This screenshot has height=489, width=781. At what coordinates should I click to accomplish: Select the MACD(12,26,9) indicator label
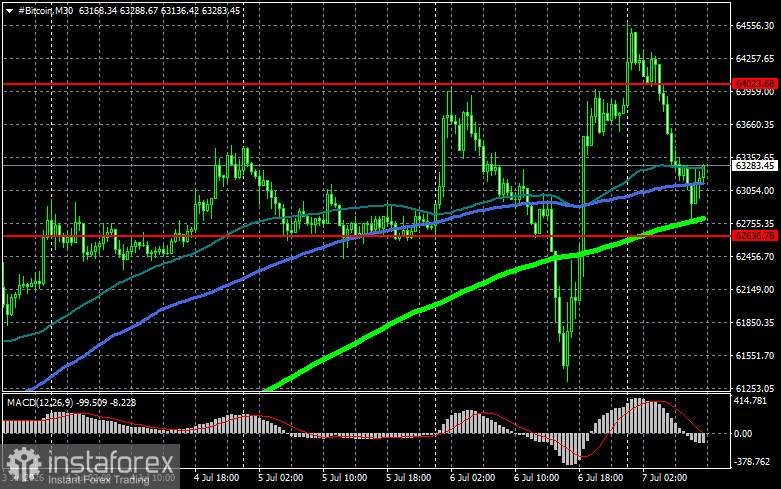click(x=40, y=402)
